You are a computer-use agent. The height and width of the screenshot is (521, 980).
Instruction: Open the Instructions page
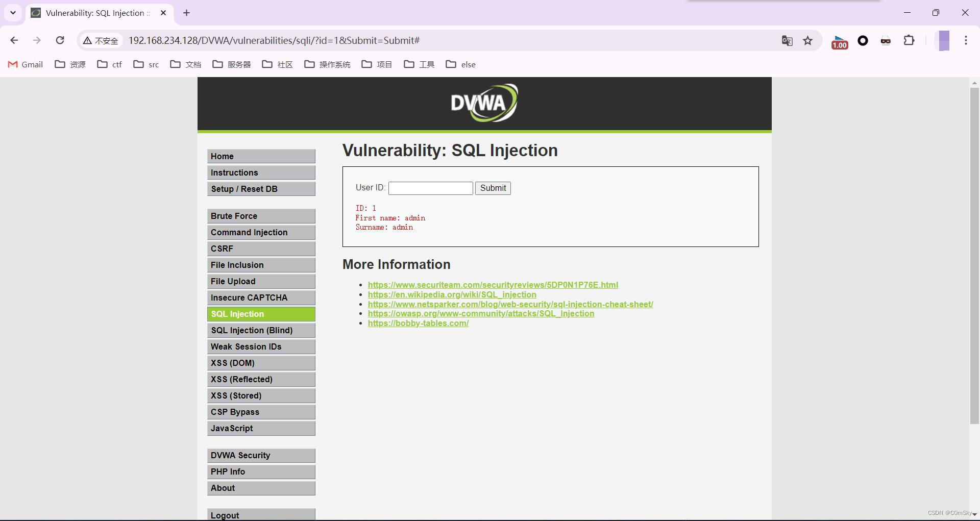261,172
